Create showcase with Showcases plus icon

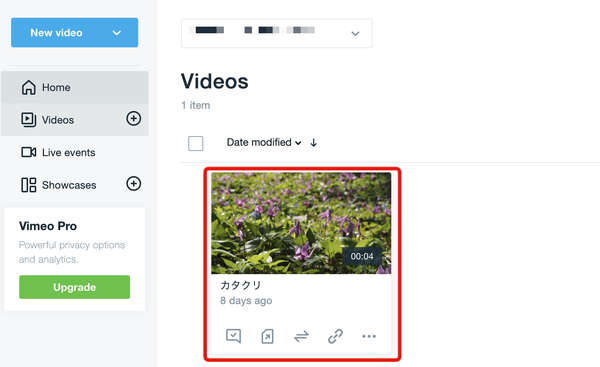tap(134, 184)
